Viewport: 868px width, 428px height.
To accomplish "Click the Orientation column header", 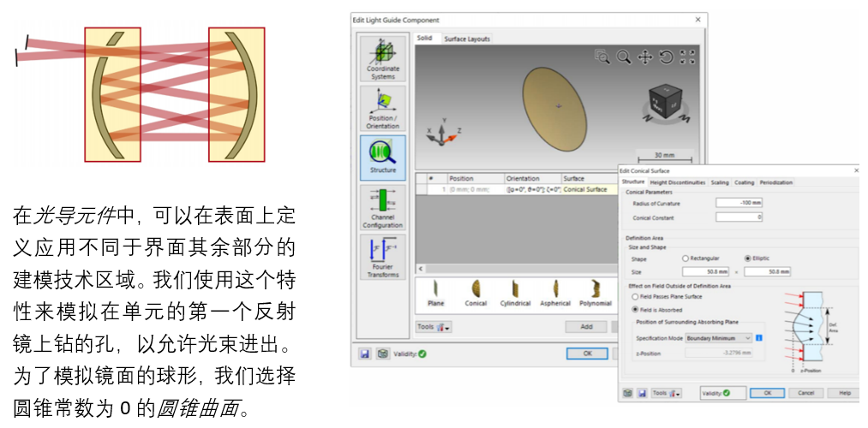I will click(532, 179).
